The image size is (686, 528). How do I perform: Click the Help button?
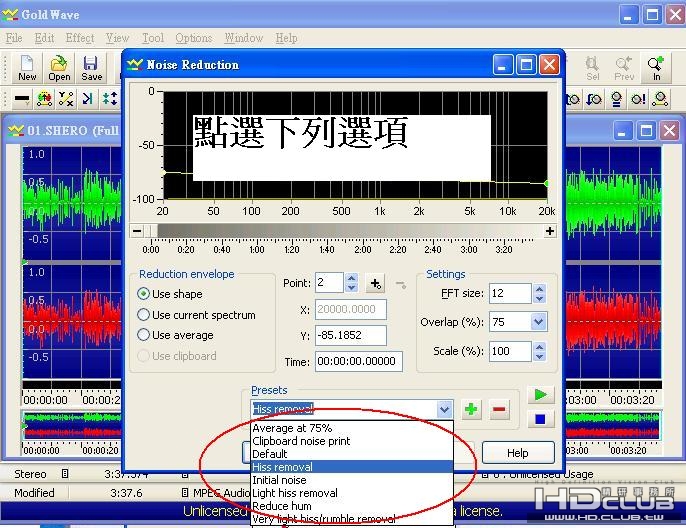[x=517, y=453]
